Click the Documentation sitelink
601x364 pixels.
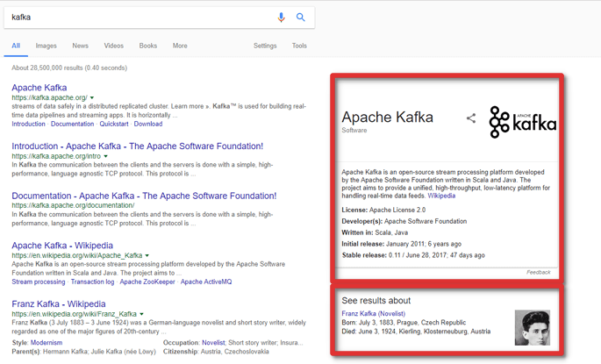(x=73, y=124)
